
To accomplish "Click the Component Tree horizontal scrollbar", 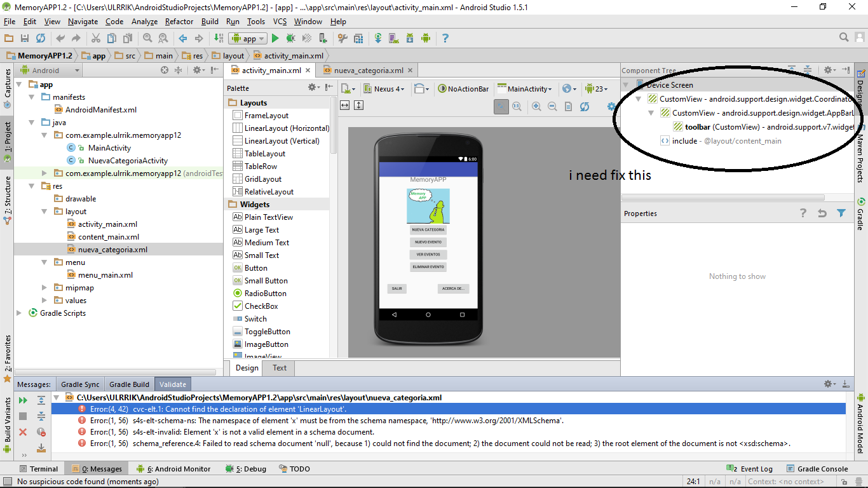I will click(x=722, y=198).
